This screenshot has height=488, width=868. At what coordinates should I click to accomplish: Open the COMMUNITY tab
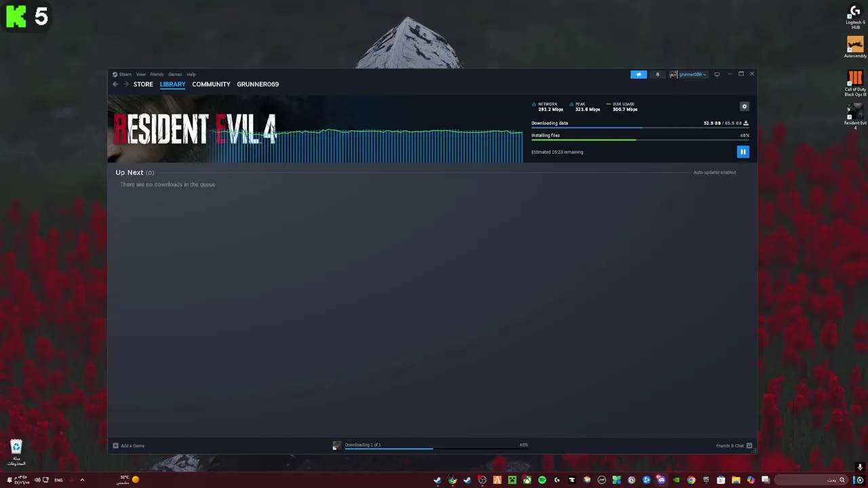211,84
